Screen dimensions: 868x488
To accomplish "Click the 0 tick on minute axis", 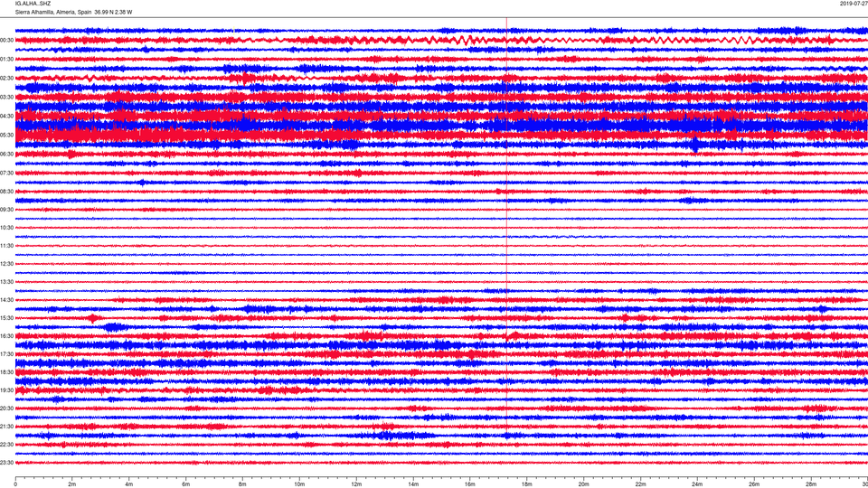I will (x=15, y=484).
